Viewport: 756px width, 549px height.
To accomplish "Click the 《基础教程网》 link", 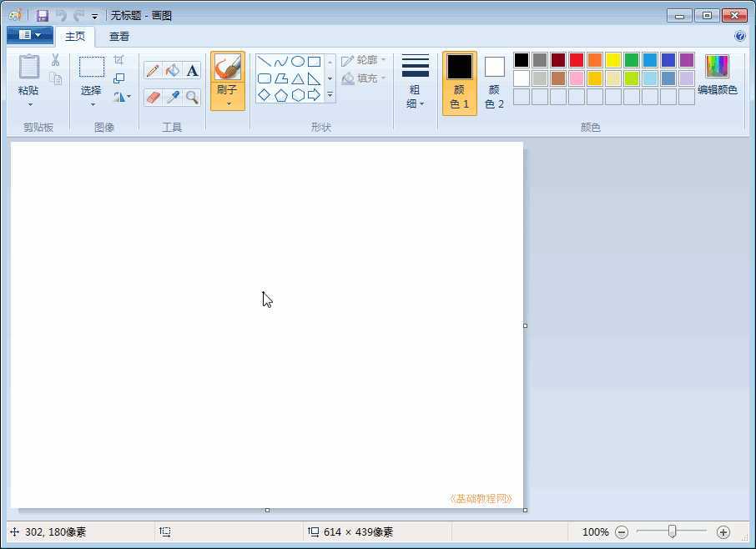I will [481, 497].
